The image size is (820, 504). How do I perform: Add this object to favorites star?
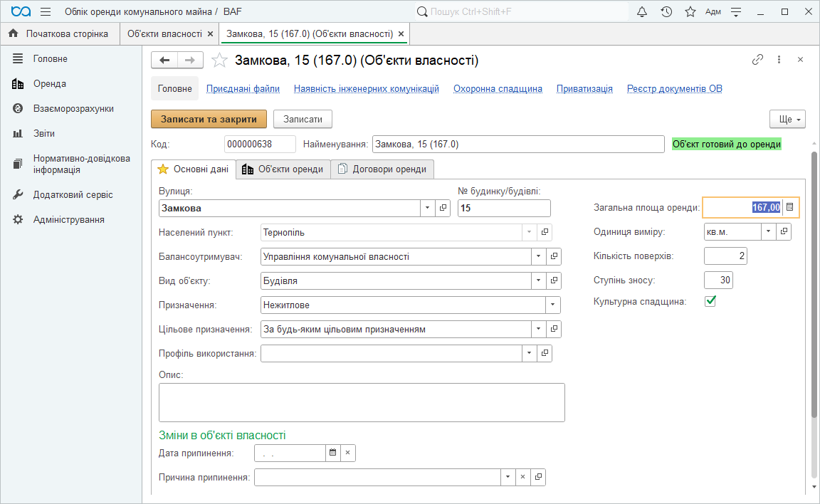(221, 61)
